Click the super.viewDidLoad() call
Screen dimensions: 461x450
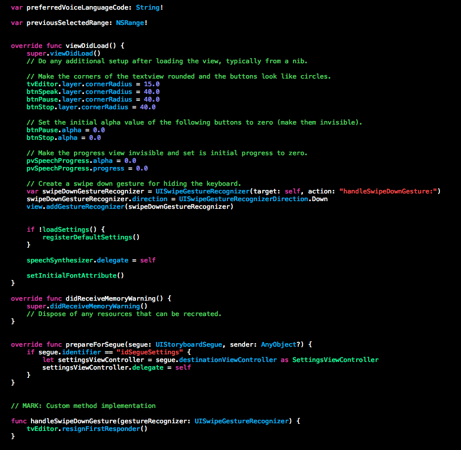coord(63,53)
